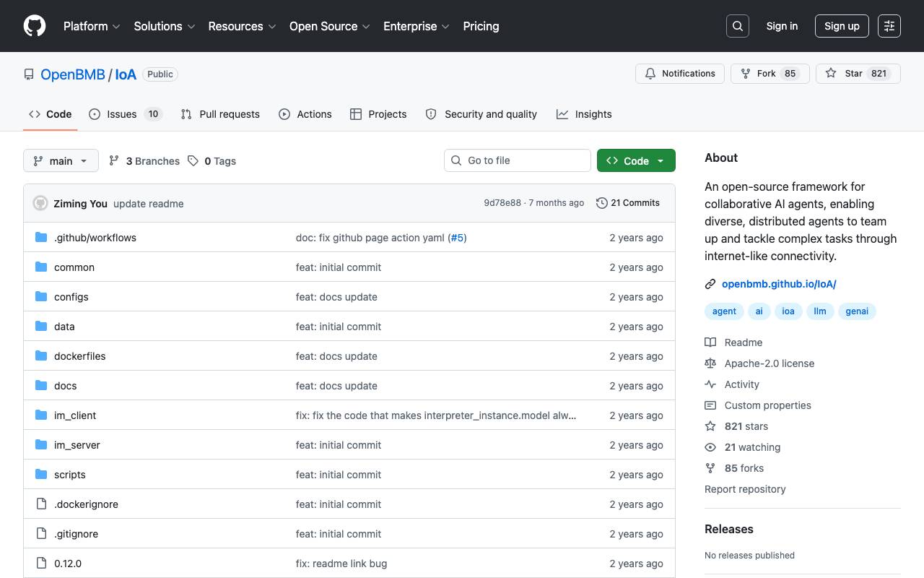Select the llm topic tag
This screenshot has width=924, height=578.
point(820,311)
